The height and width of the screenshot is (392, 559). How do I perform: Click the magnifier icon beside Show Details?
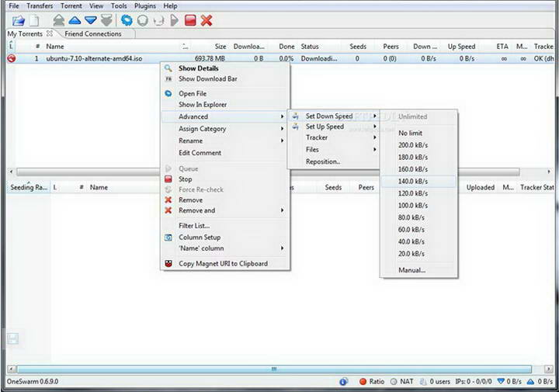click(168, 68)
